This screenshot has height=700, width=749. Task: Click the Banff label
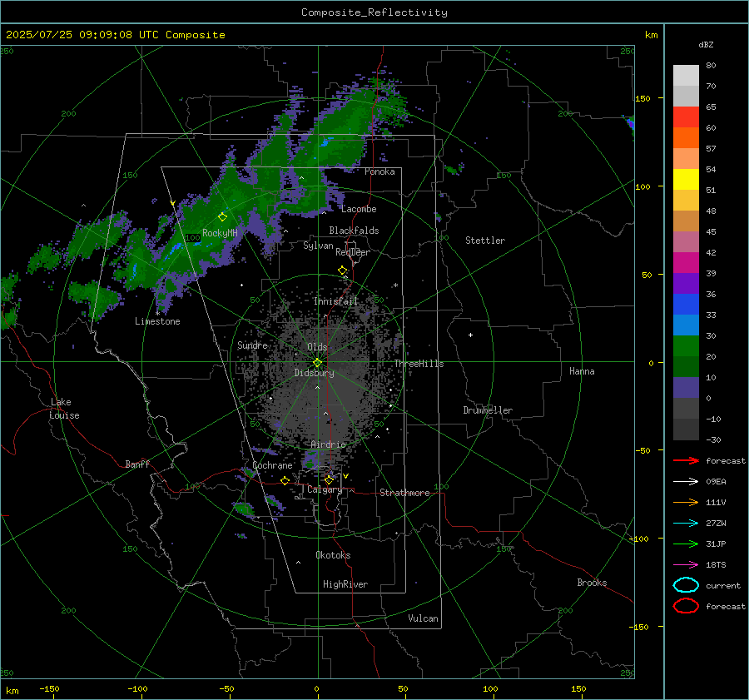point(137,464)
